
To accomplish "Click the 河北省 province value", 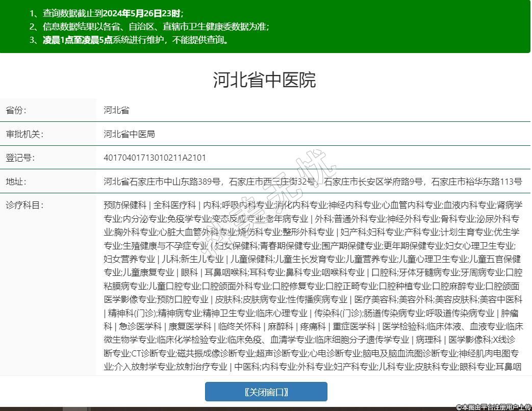I will tap(116, 110).
